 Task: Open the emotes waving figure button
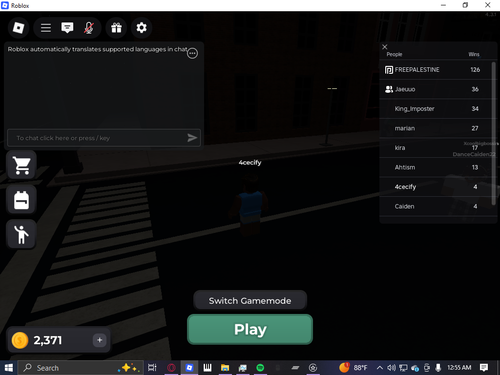pos(22,235)
